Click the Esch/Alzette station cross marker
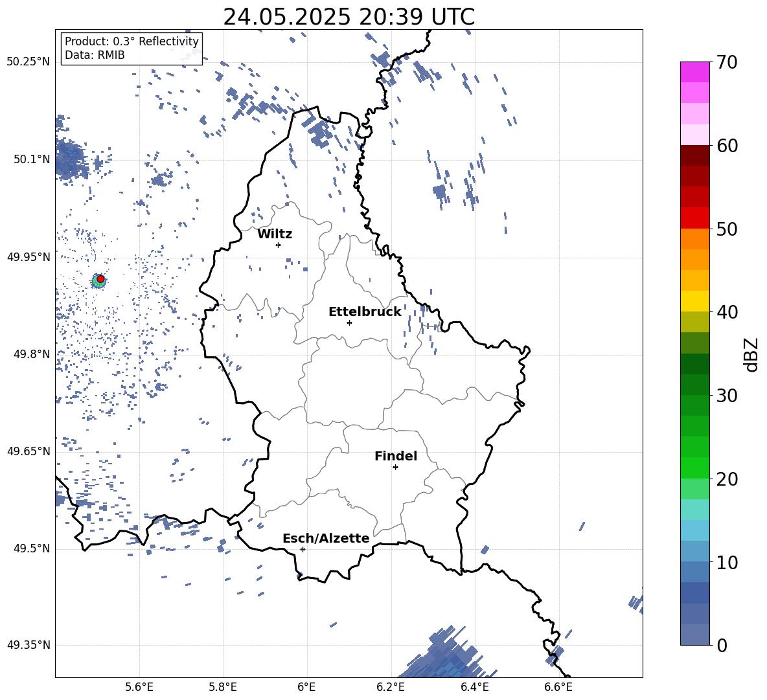This screenshot has width=767, height=700. point(303,549)
